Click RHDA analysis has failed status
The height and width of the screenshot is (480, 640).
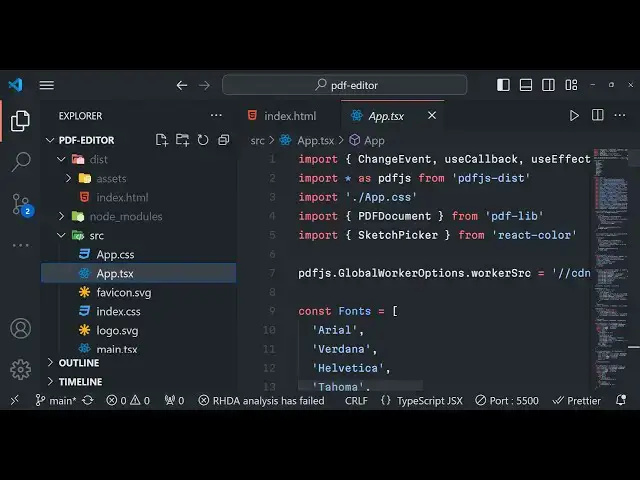pyautogui.click(x=261, y=400)
